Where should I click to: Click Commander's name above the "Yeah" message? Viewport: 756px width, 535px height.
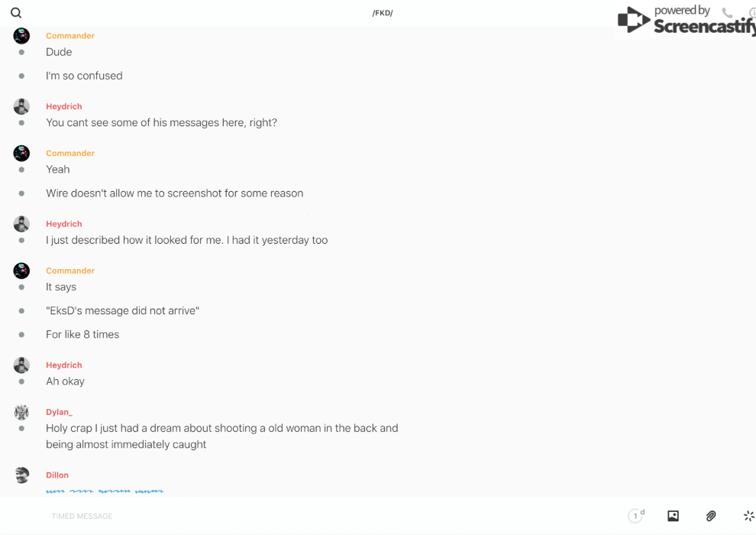[70, 154]
